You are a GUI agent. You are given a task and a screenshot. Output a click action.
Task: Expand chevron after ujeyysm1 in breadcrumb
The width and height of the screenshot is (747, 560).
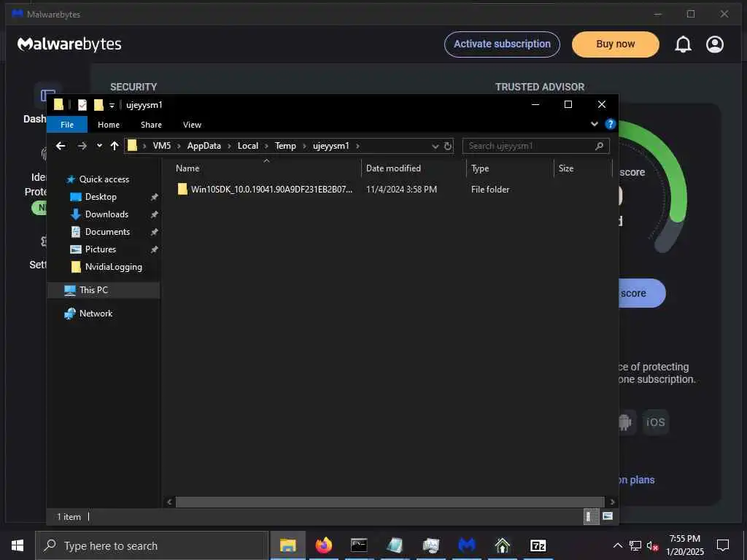(357, 146)
